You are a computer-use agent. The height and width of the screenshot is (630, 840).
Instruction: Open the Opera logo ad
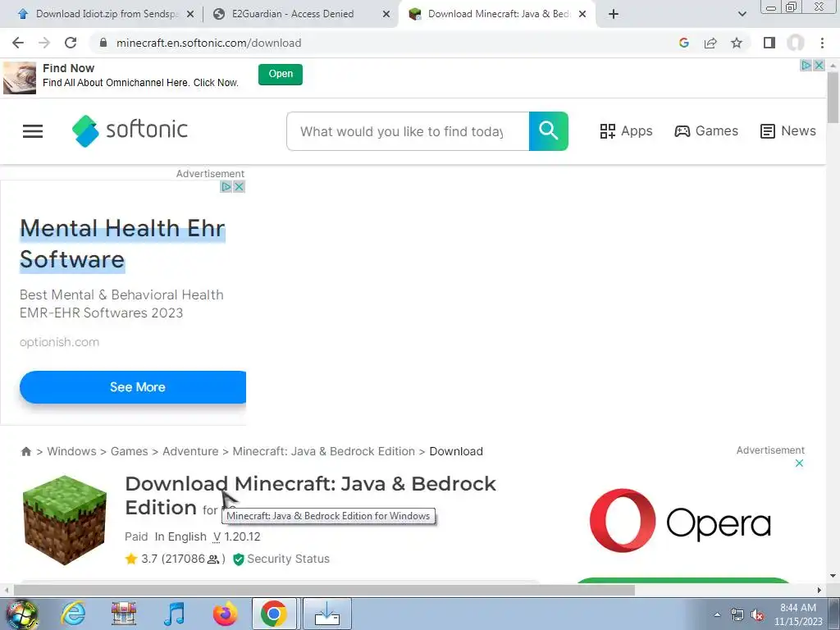point(680,521)
